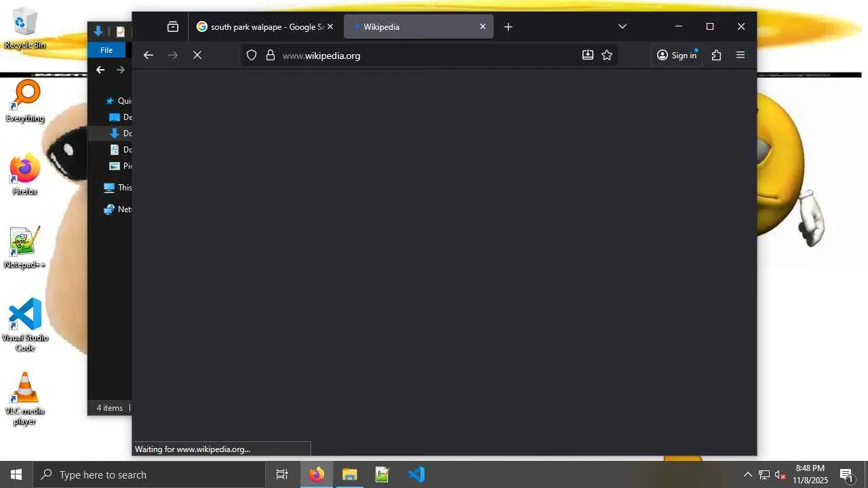This screenshot has height=488, width=868.
Task: Launch Visual Studio Code from the taskbar
Action: point(416,474)
